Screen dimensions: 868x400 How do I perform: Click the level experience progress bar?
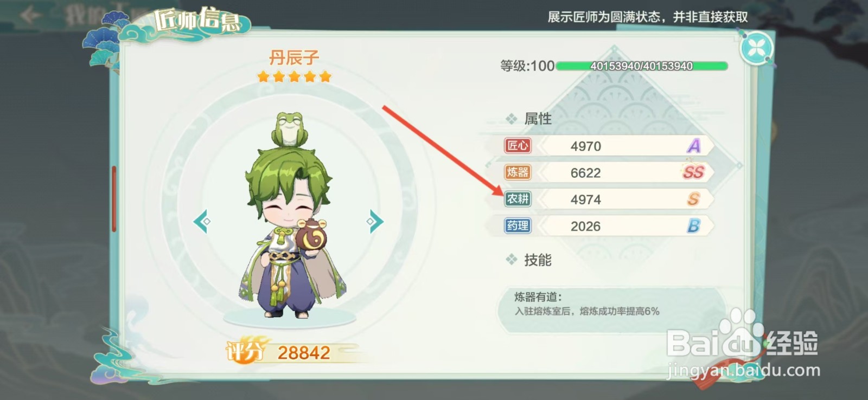[642, 66]
